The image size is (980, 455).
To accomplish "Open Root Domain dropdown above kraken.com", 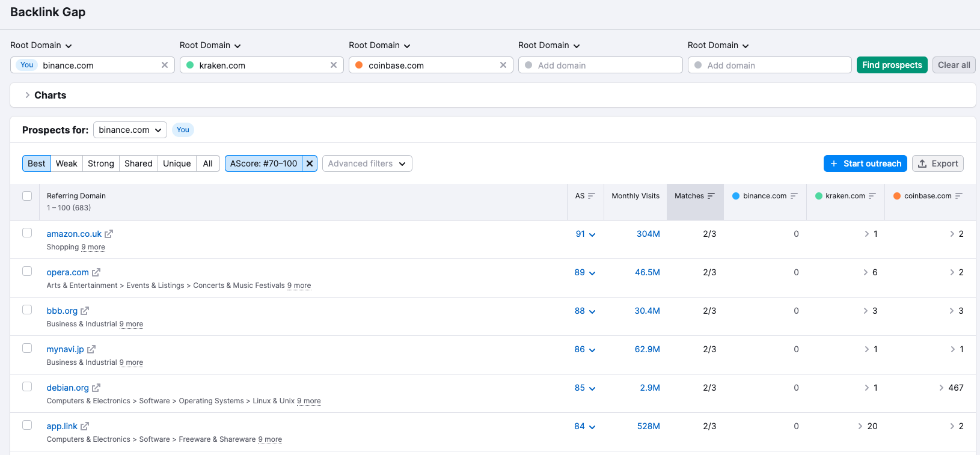I will [210, 45].
